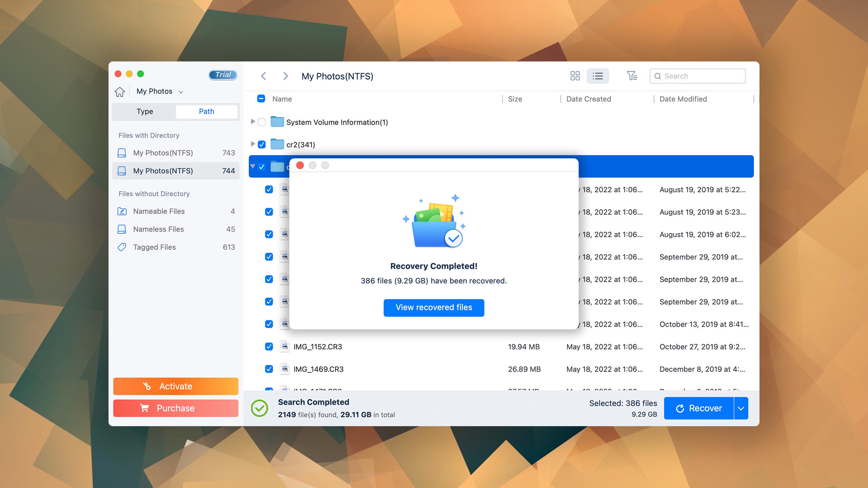Expand the cr2(341) folder tree
This screenshot has width=868, height=488.
(253, 144)
